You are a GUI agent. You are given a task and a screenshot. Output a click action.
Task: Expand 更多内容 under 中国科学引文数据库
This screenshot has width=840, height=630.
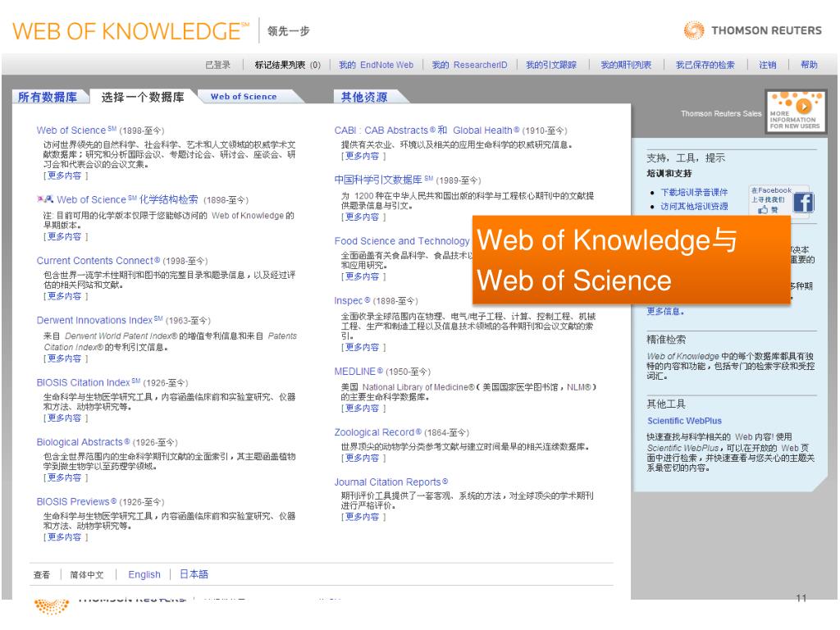point(363,217)
